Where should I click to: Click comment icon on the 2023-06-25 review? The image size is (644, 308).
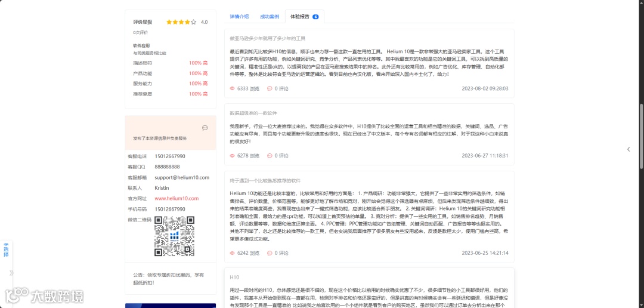(270, 253)
